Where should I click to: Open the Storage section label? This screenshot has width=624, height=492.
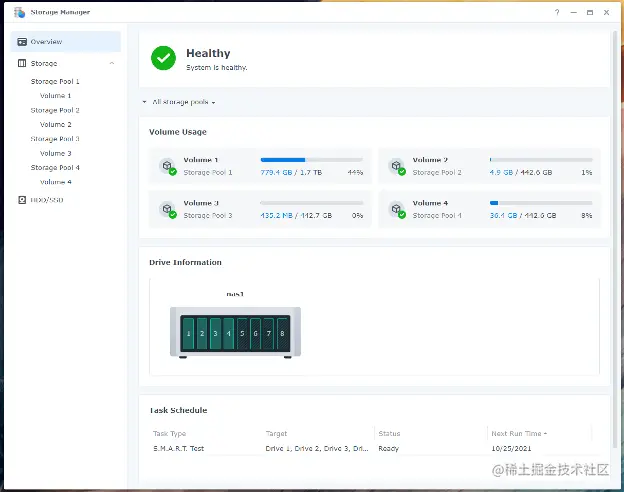(44, 63)
